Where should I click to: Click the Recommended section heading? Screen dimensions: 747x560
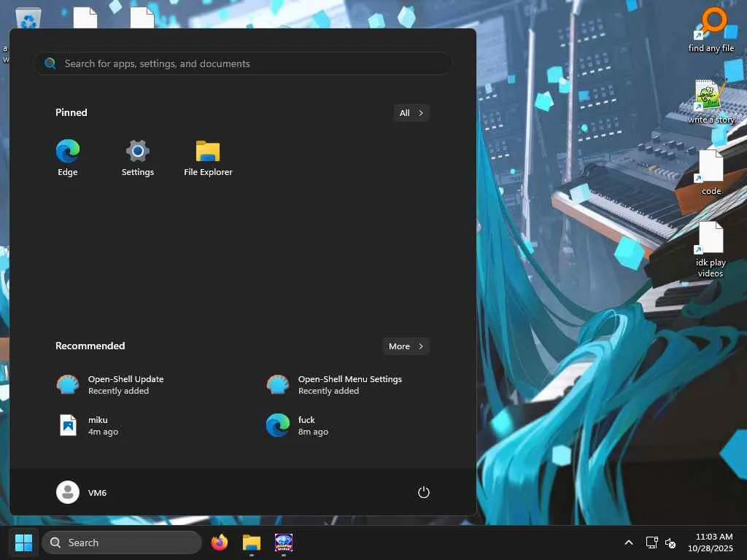pos(90,346)
